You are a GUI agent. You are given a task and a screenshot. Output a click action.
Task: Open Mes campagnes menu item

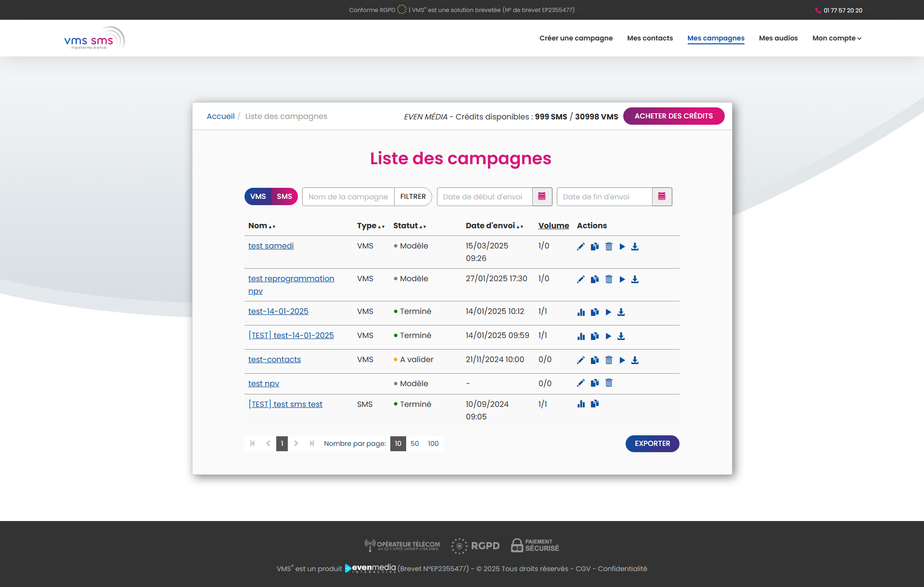click(x=716, y=38)
